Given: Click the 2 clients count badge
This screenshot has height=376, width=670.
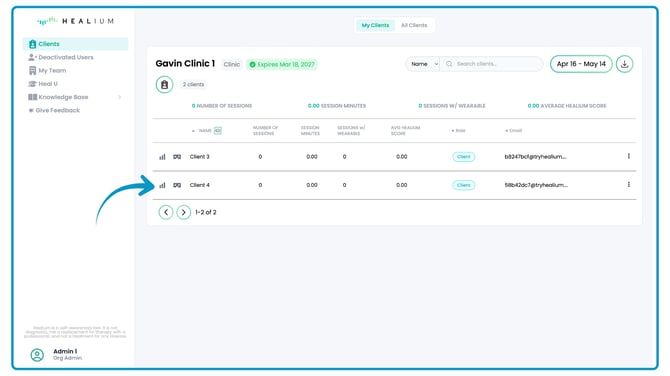Looking at the screenshot, I should pos(193,85).
